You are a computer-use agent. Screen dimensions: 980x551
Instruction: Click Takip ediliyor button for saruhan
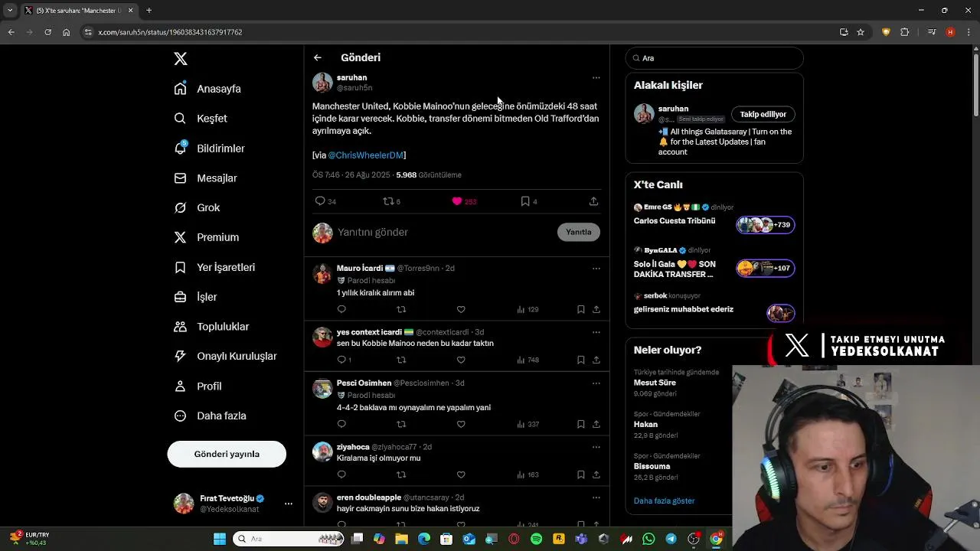pyautogui.click(x=763, y=114)
